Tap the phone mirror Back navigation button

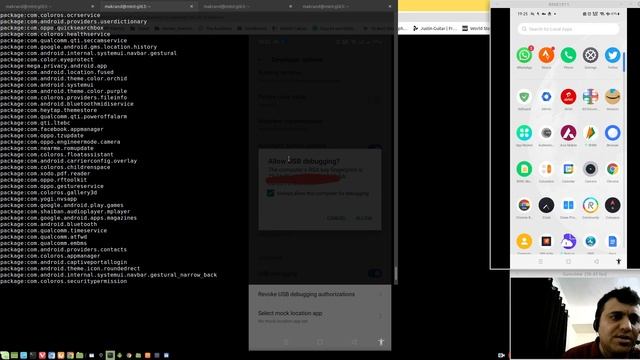(596, 262)
